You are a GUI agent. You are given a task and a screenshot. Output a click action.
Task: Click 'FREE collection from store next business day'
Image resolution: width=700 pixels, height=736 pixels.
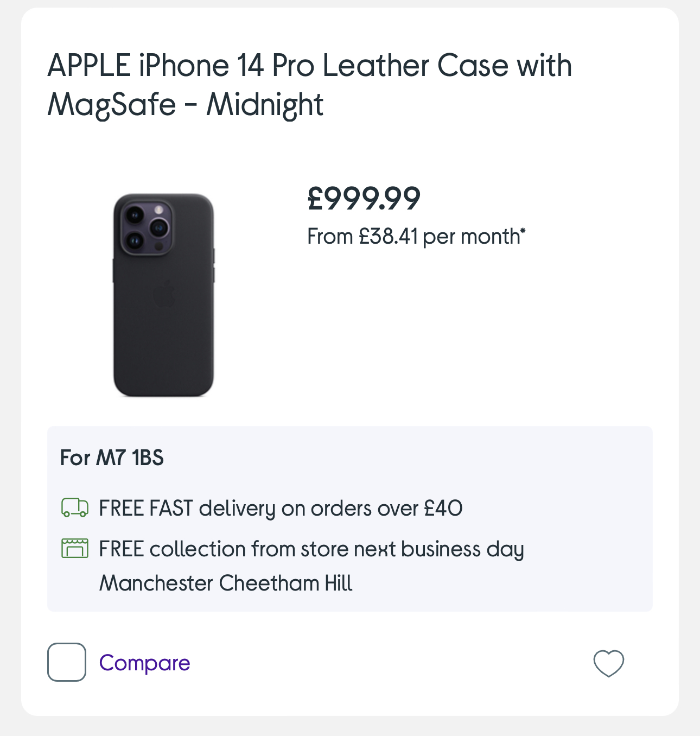pos(311,549)
